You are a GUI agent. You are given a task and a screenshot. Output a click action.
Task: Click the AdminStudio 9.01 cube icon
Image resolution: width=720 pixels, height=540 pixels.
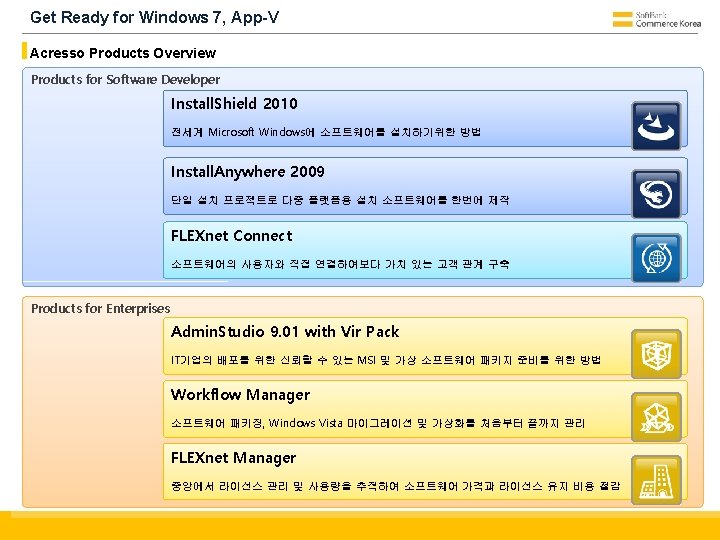pos(656,354)
